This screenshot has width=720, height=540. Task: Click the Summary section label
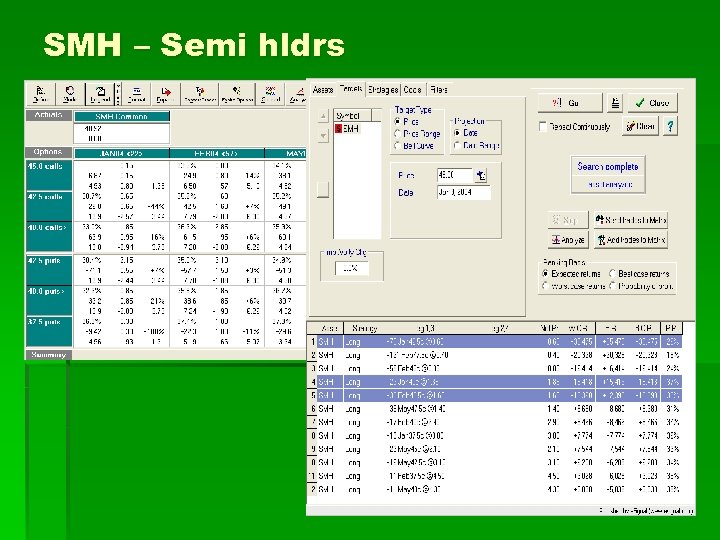click(48, 354)
